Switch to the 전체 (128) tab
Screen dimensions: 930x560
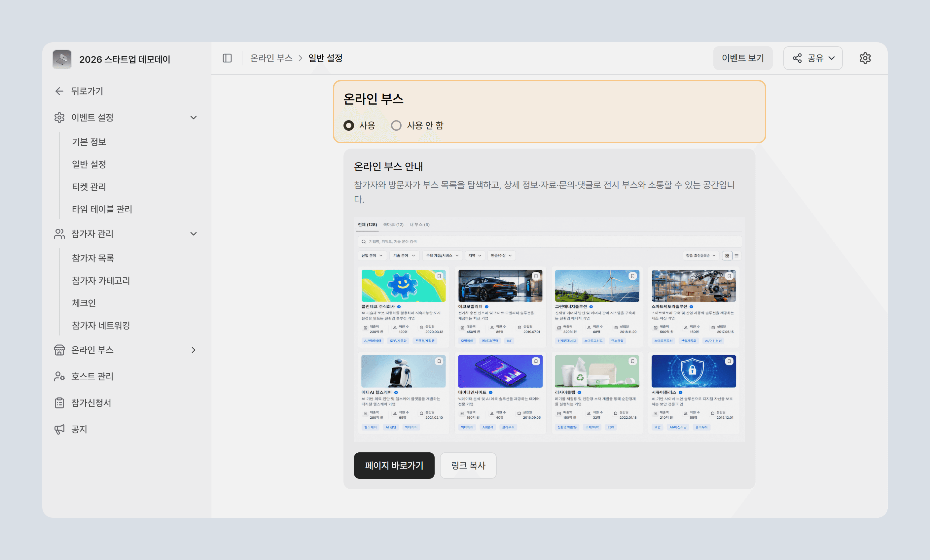point(367,225)
